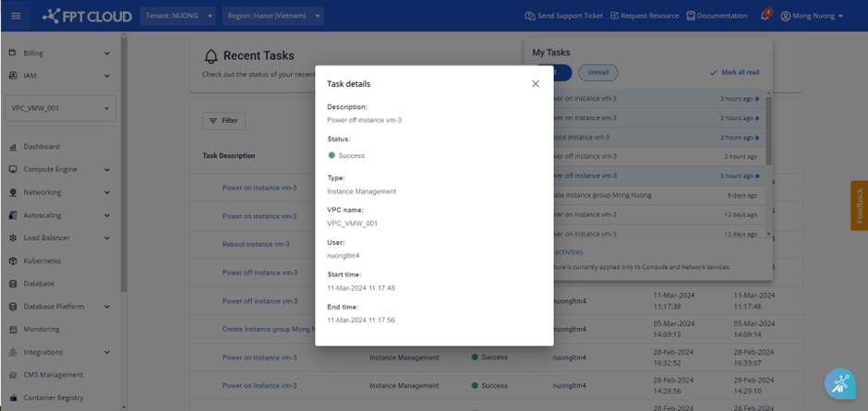The width and height of the screenshot is (868, 411).
Task: Open the Reboot instance vm-3 task link
Action: coord(256,245)
